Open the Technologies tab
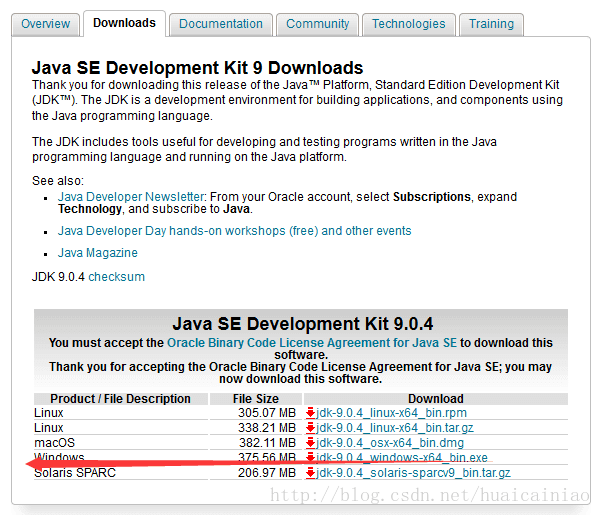Image resolution: width=601 pixels, height=515 pixels. coord(409,24)
